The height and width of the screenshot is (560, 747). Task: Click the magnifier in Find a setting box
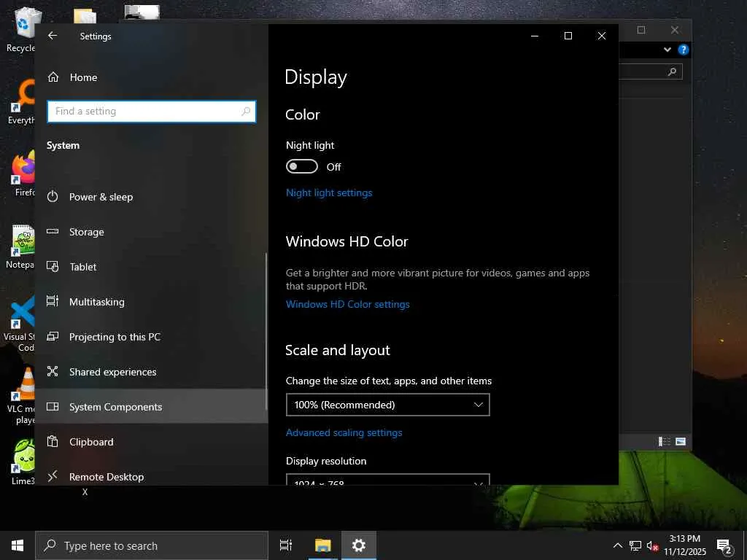[x=246, y=112]
